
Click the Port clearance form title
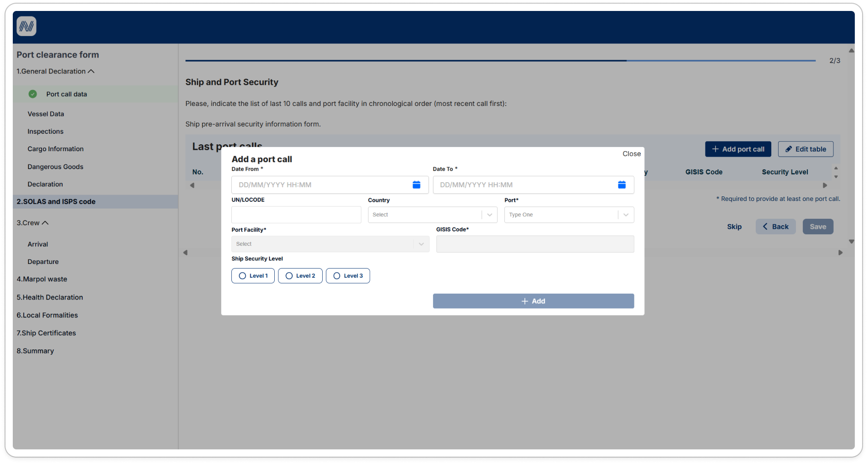pyautogui.click(x=58, y=55)
